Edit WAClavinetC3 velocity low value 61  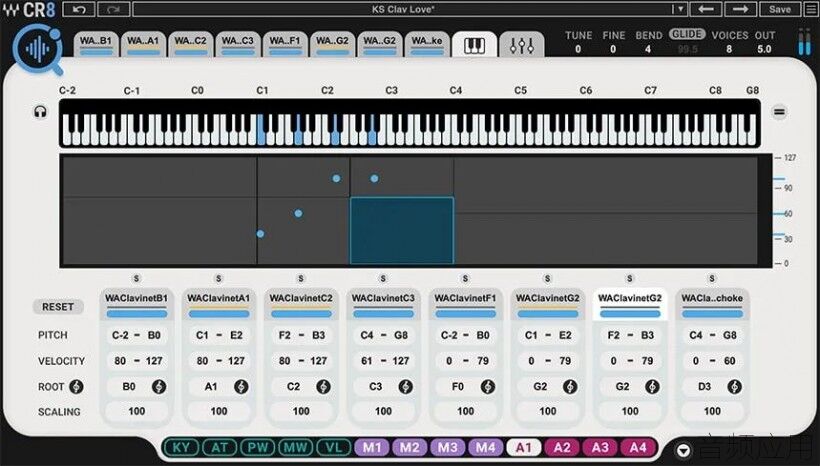coord(367,361)
